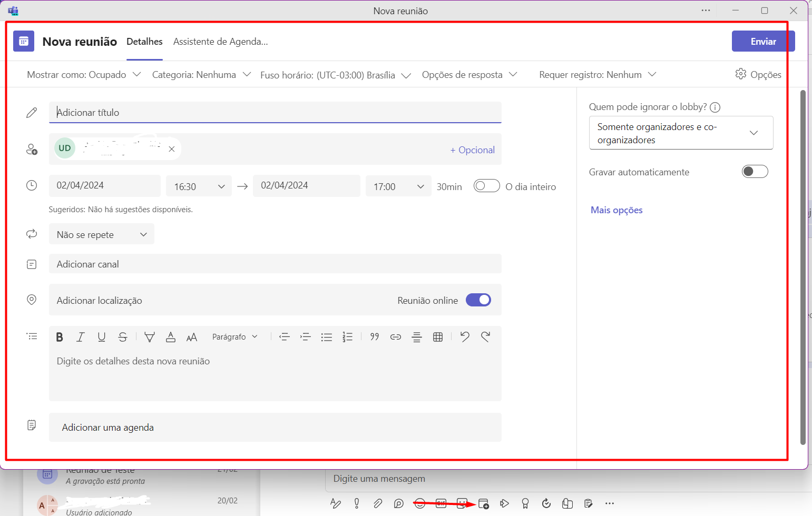Decrease indent in the details editor

click(x=285, y=337)
